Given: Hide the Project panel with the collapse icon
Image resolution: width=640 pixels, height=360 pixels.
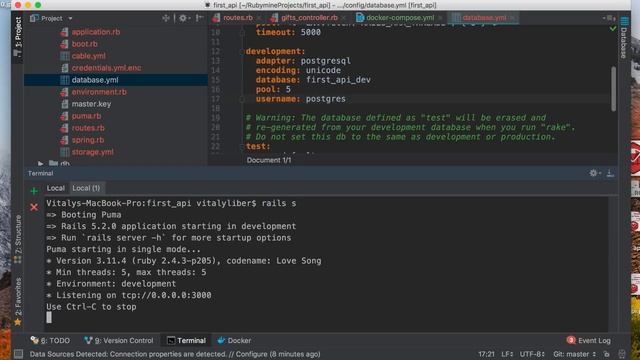Looking at the screenshot, I should click(200, 18).
